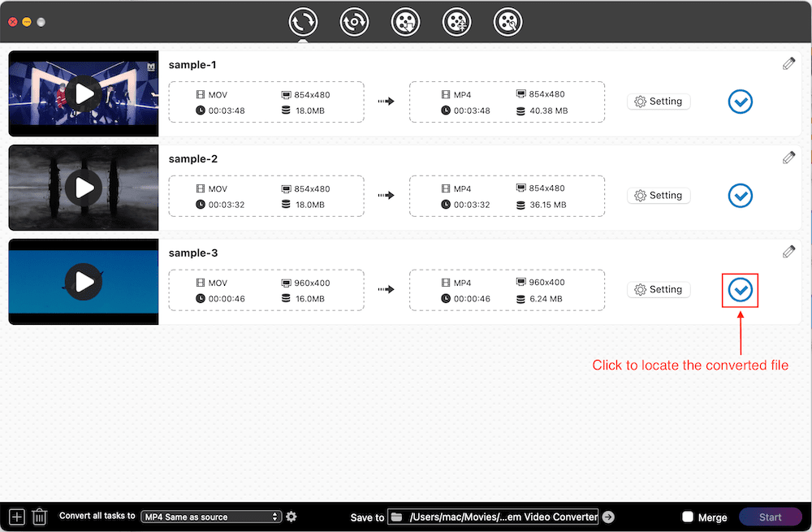Open the Download film-reel tab
The height and width of the screenshot is (532, 812).
point(405,22)
